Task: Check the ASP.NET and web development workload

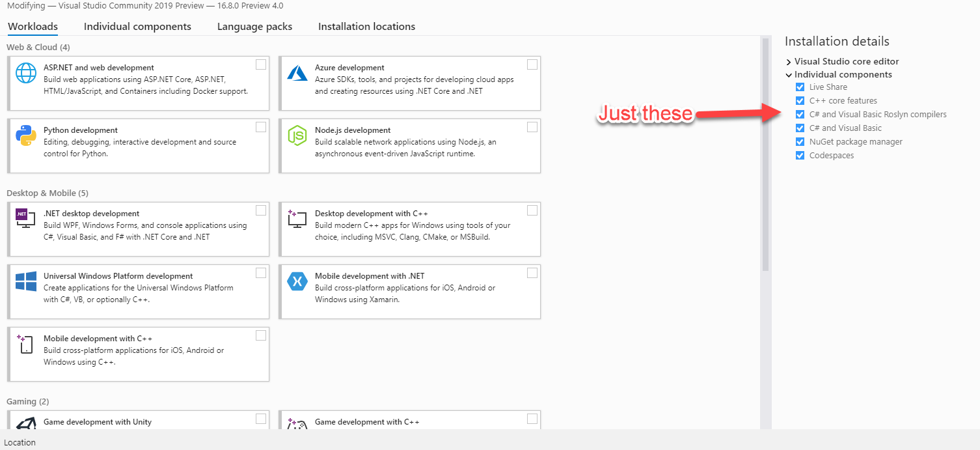Action: (x=261, y=64)
